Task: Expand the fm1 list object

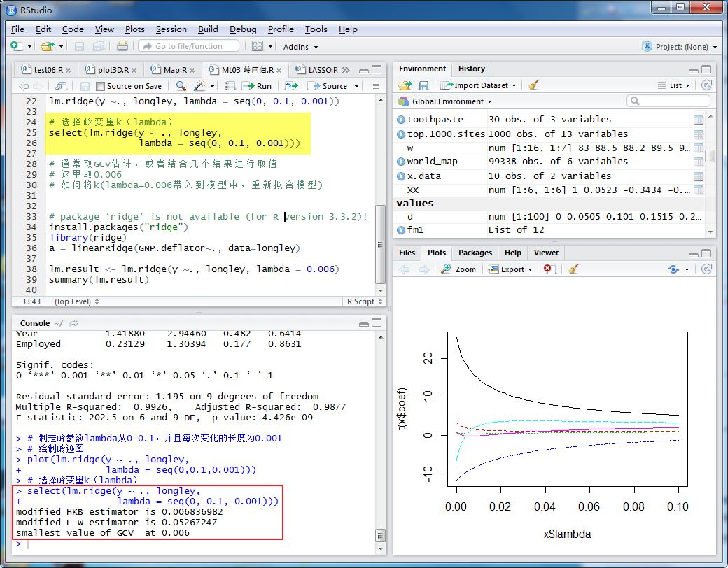Action: [401, 229]
